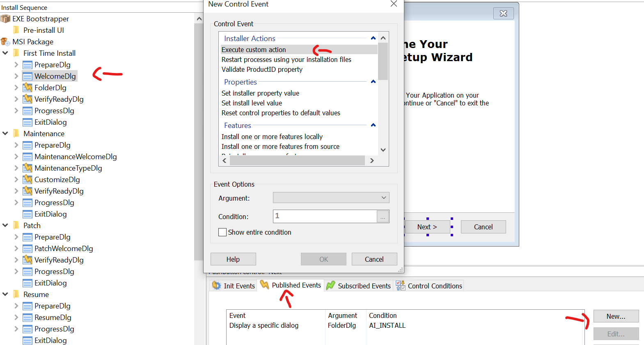This screenshot has width=644, height=345.
Task: Click the Init Events tab icon
Action: tap(216, 286)
